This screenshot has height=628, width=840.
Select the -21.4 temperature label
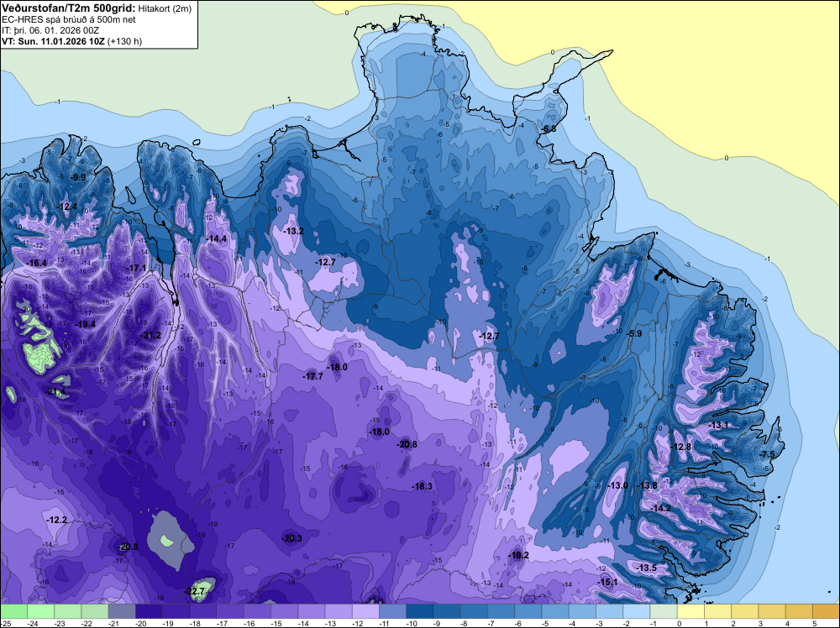click(56, 392)
